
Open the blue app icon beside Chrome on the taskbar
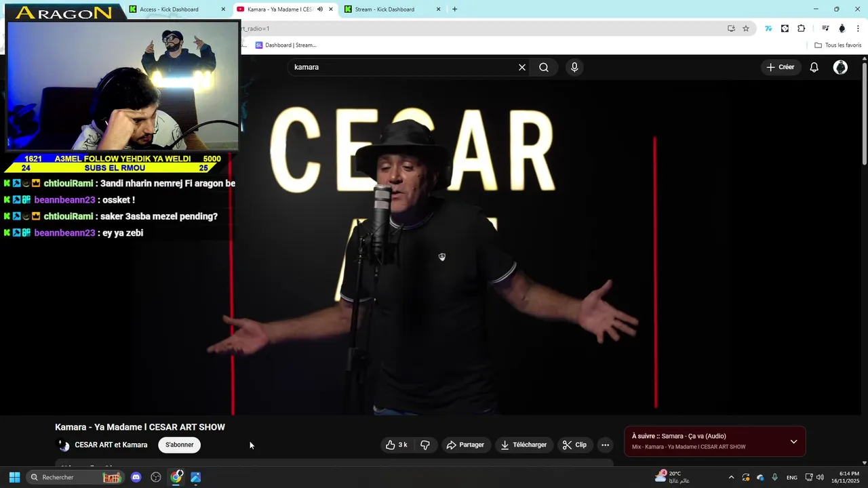196,477
